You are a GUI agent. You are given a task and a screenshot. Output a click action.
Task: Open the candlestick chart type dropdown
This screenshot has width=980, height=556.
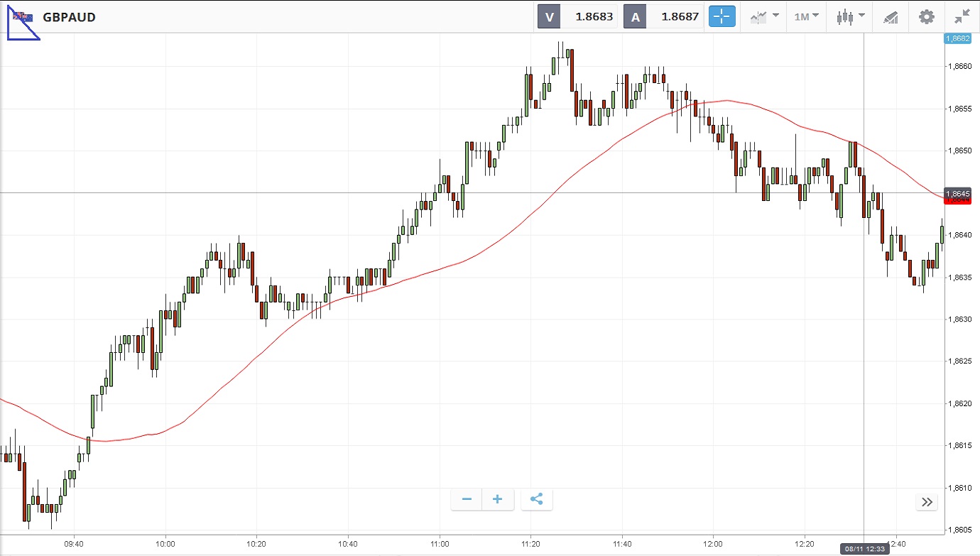coord(851,16)
